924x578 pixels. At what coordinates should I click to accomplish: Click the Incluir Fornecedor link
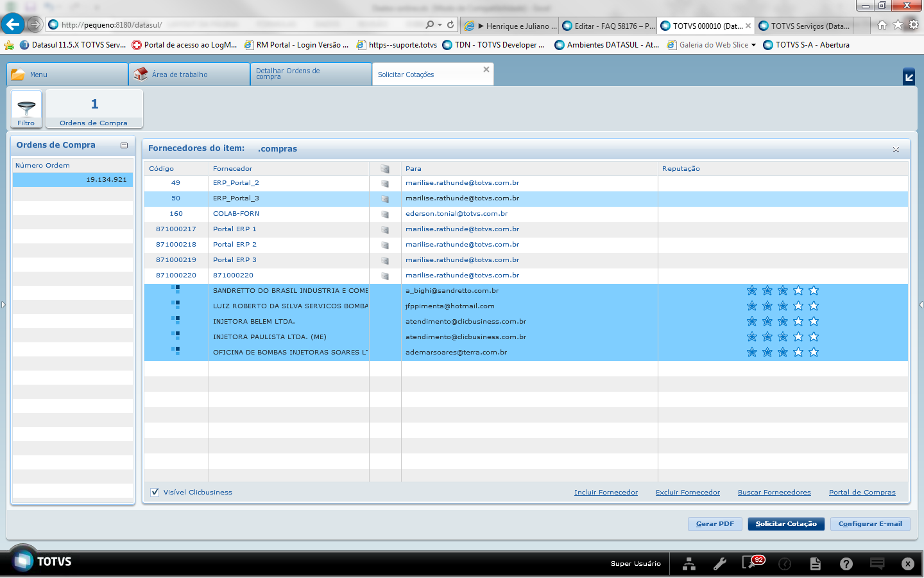[x=606, y=493]
